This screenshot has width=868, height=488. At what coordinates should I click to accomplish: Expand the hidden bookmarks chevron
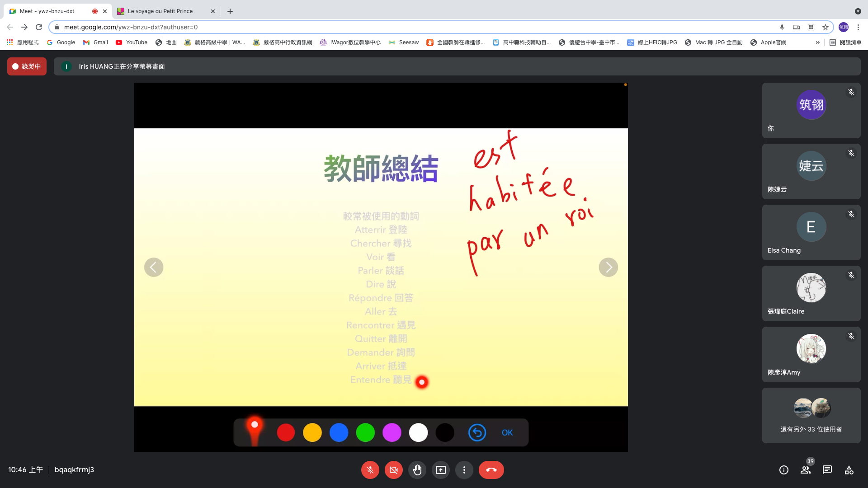817,42
